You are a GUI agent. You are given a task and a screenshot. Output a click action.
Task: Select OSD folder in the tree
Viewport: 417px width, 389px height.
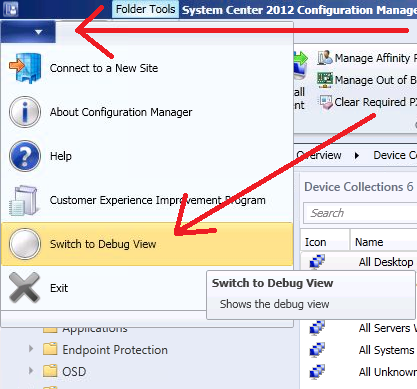click(74, 371)
